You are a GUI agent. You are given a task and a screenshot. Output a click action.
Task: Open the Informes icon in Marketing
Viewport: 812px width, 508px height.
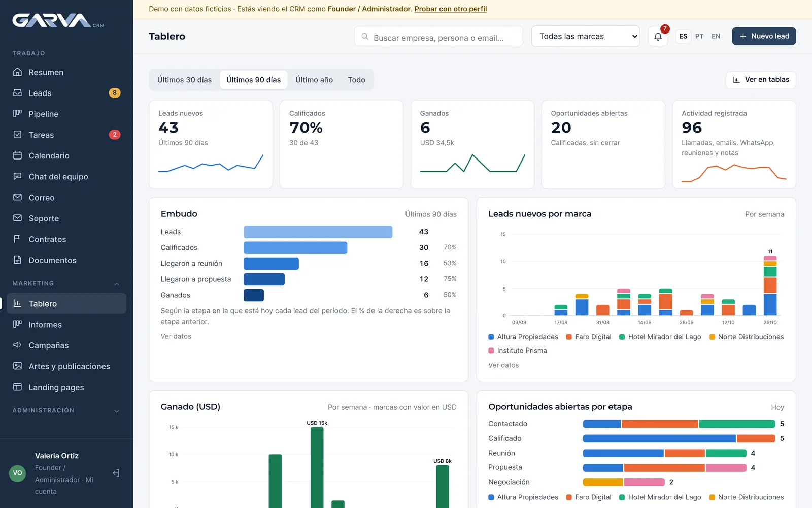click(17, 324)
